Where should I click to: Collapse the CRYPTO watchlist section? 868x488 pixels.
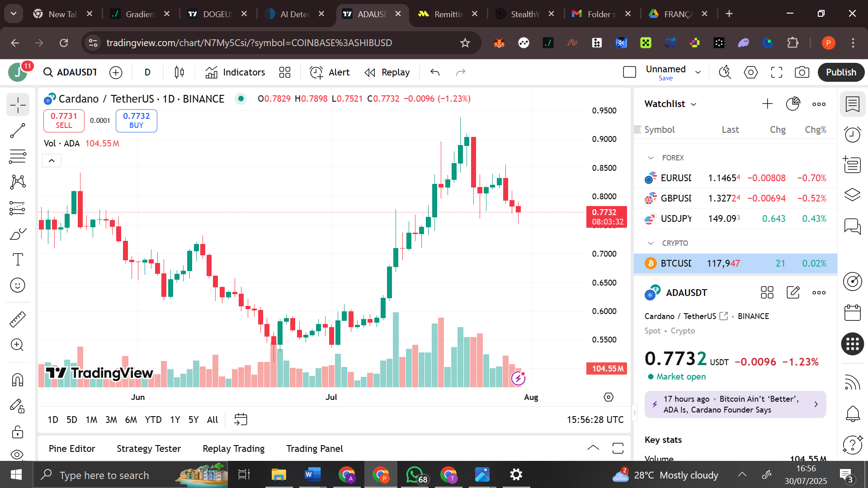pos(651,243)
